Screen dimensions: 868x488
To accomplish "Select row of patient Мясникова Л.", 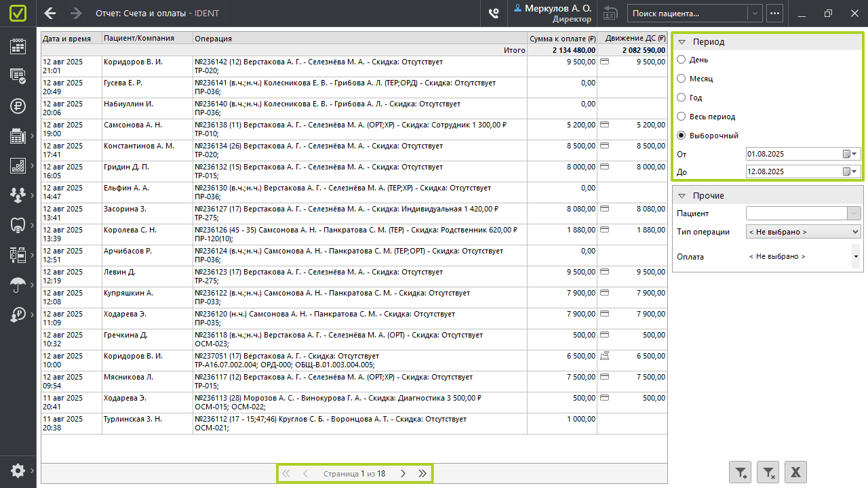I will pyautogui.click(x=354, y=382).
